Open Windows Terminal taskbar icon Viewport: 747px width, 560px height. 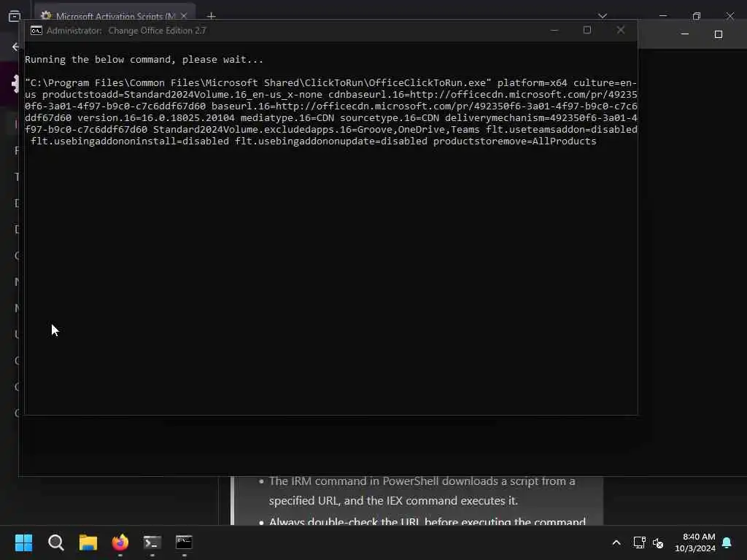tap(152, 542)
